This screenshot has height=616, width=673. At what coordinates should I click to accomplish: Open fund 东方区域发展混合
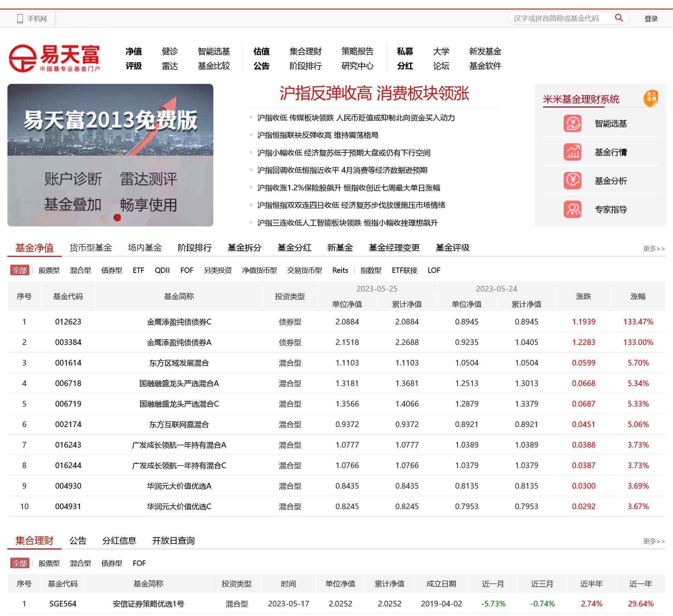179,363
